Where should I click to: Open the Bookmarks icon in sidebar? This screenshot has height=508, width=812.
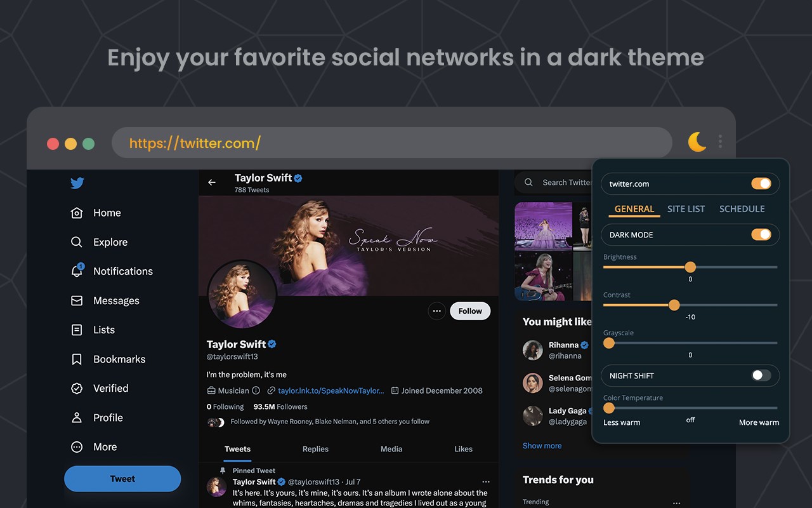tap(77, 359)
